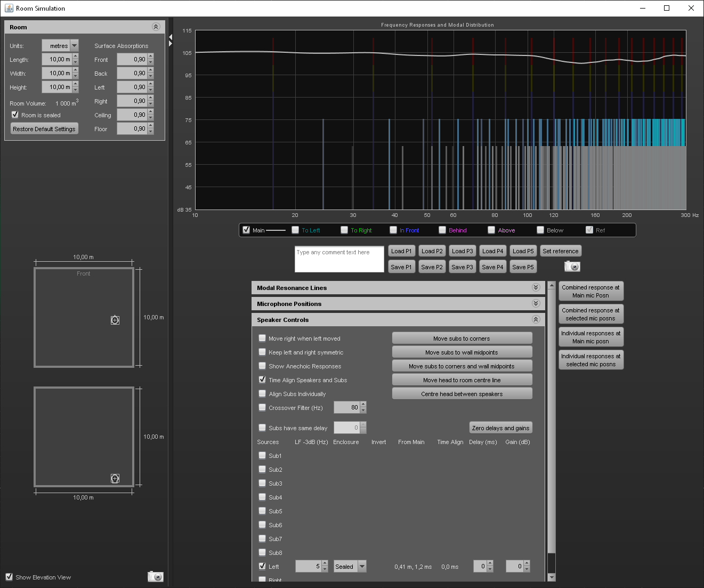Increase the Height value with up arrow

click(x=75, y=84)
